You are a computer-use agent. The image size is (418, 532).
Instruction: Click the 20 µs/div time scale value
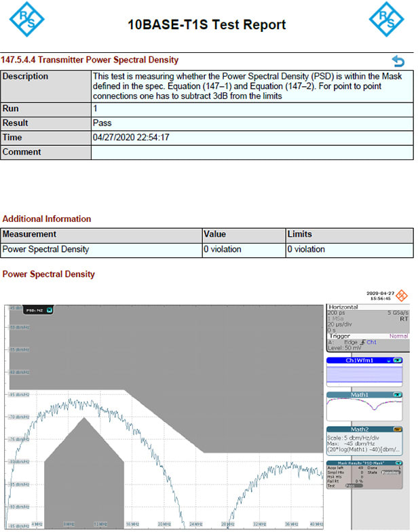point(339,324)
